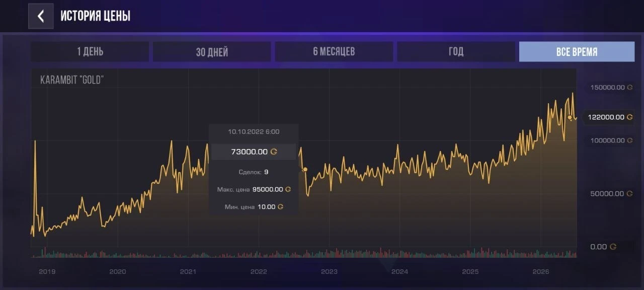Click the 2019 year label on axis

pos(47,271)
